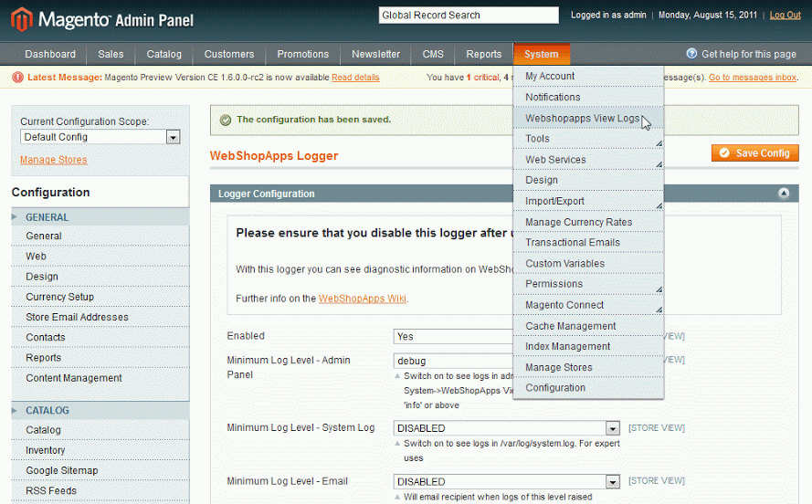The height and width of the screenshot is (504, 812).
Task: Open Minimum Log Level System Log dropdown
Action: [612, 428]
